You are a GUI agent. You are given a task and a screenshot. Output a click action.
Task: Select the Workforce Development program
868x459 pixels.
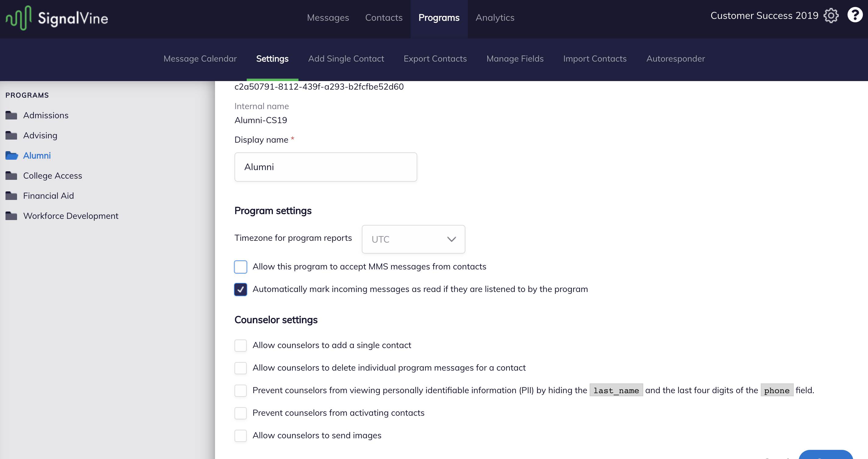[x=71, y=216]
